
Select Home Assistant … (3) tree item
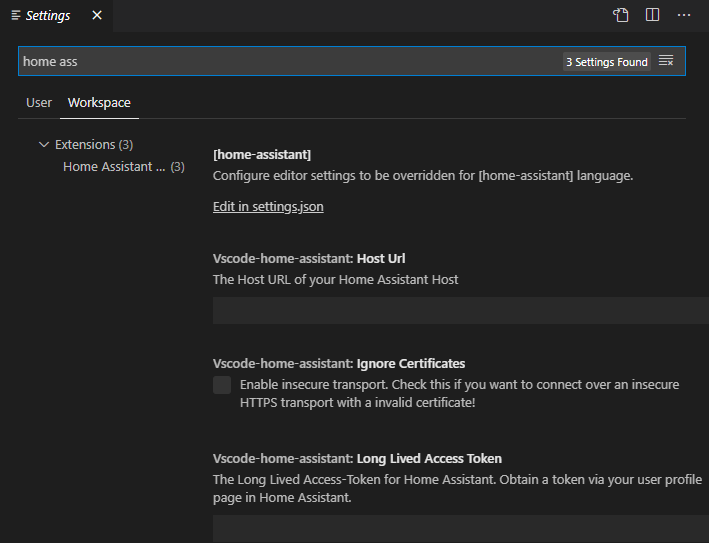[x=123, y=166]
